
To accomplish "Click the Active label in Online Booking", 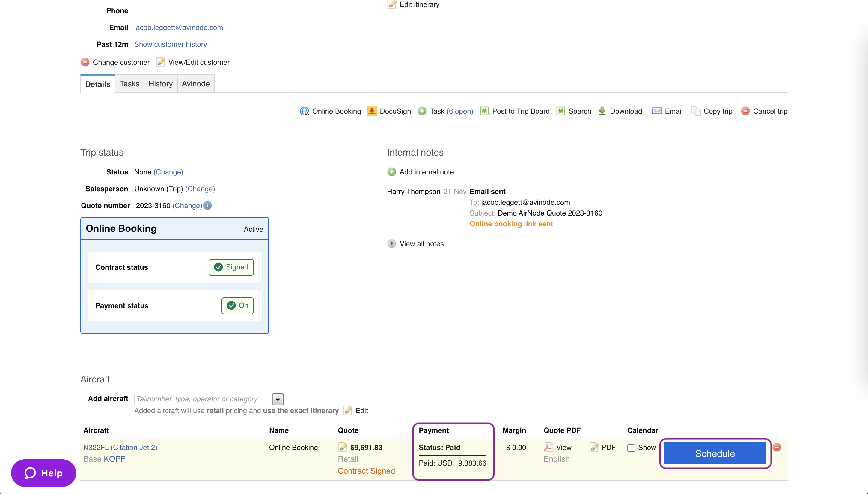I will [x=253, y=229].
